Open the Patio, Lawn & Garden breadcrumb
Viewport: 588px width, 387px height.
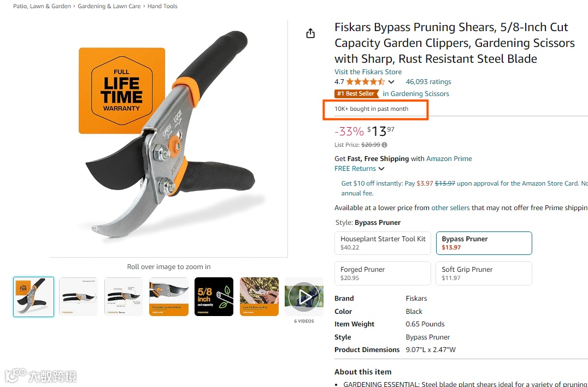(42, 7)
